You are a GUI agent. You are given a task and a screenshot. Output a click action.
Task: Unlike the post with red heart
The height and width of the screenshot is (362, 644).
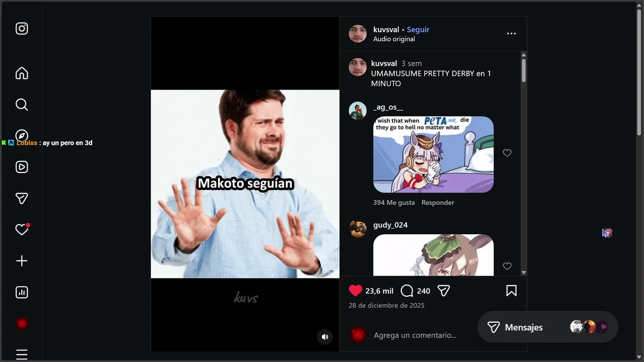click(355, 291)
